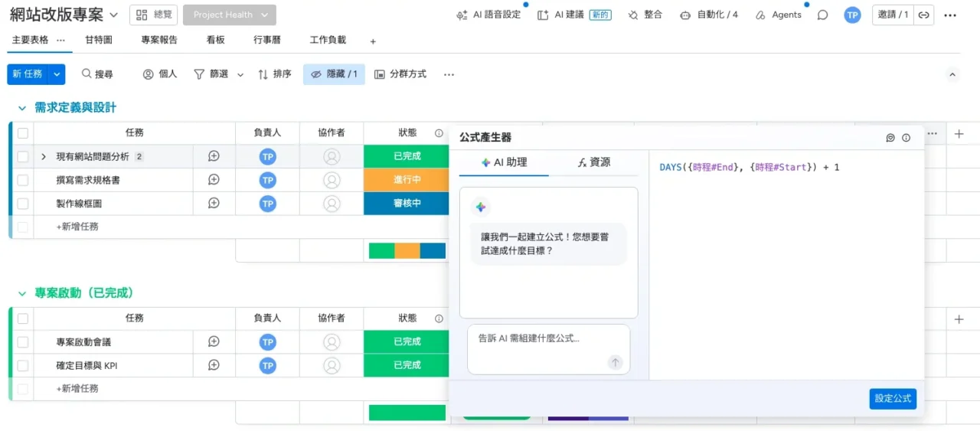
Task: Click the 設定公式 button
Action: pos(893,399)
